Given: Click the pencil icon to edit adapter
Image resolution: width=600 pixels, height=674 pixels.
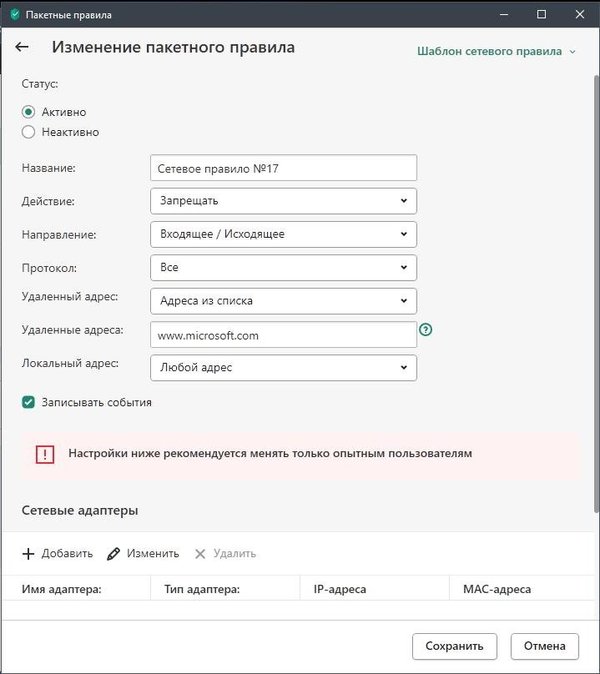Looking at the screenshot, I should (114, 553).
